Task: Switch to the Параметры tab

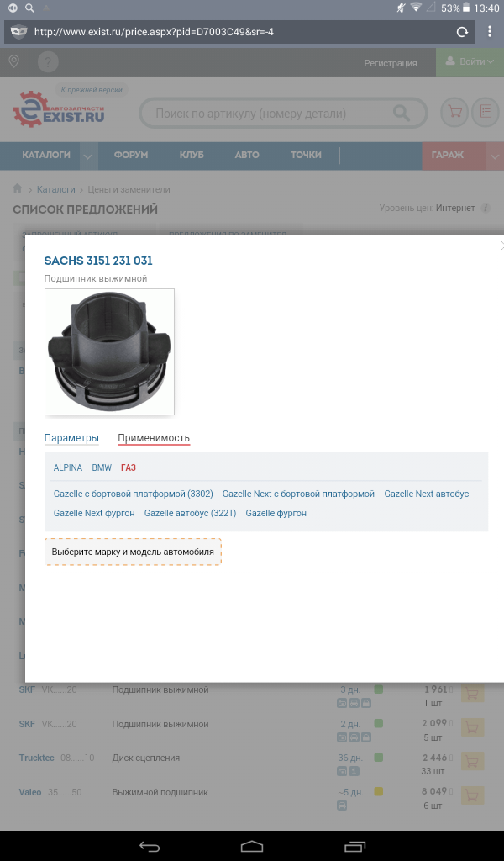Action: click(71, 438)
